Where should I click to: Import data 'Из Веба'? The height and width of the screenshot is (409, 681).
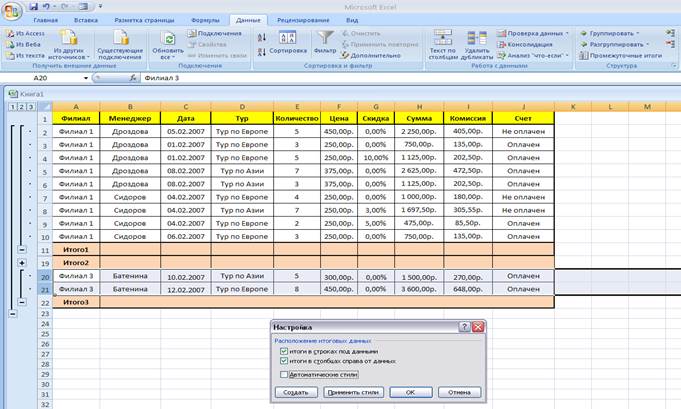click(24, 44)
